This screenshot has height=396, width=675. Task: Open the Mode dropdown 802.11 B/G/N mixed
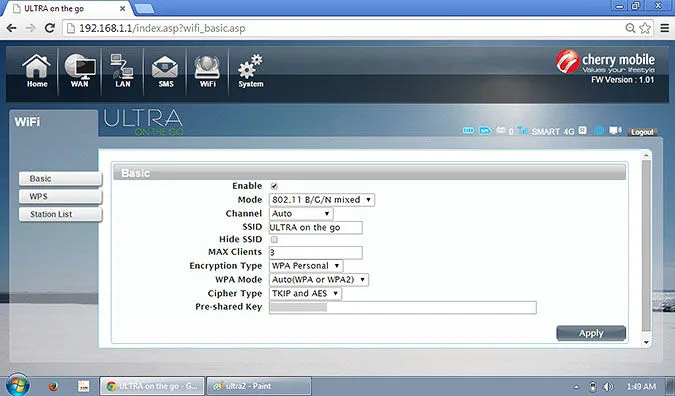[x=322, y=200]
